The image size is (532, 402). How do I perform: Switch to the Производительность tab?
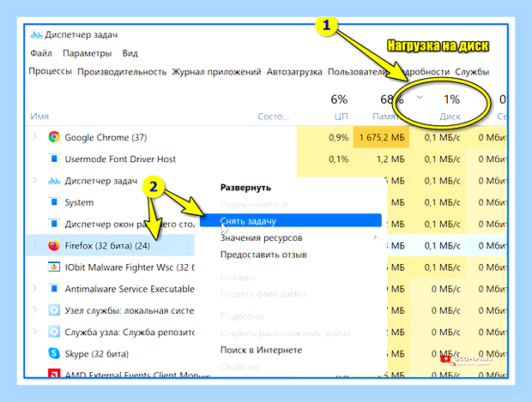pyautogui.click(x=122, y=72)
